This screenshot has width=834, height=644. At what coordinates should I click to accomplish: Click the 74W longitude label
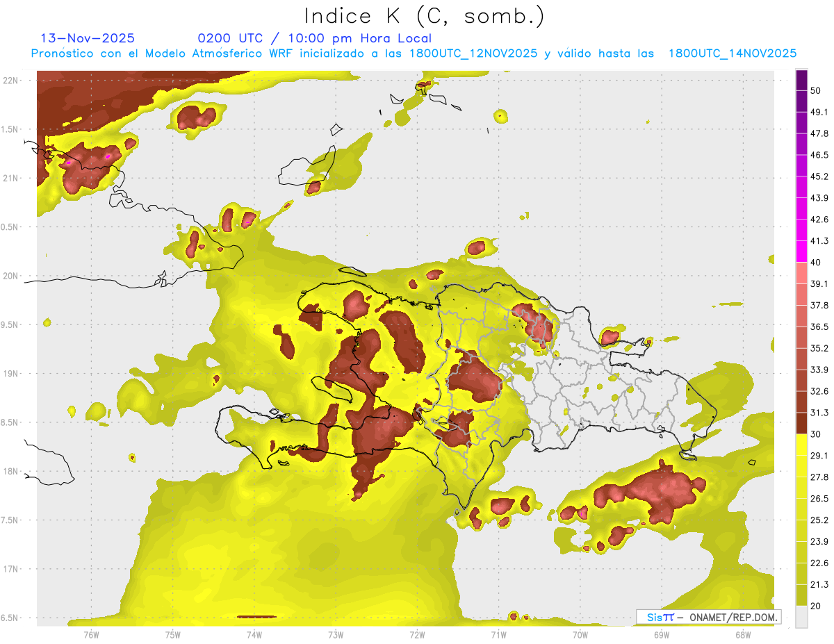coord(254,635)
